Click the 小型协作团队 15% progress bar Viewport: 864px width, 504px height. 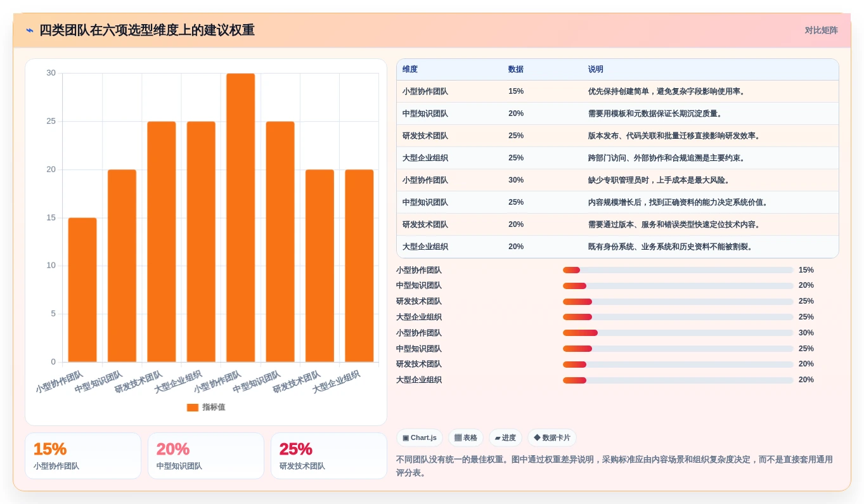point(678,270)
